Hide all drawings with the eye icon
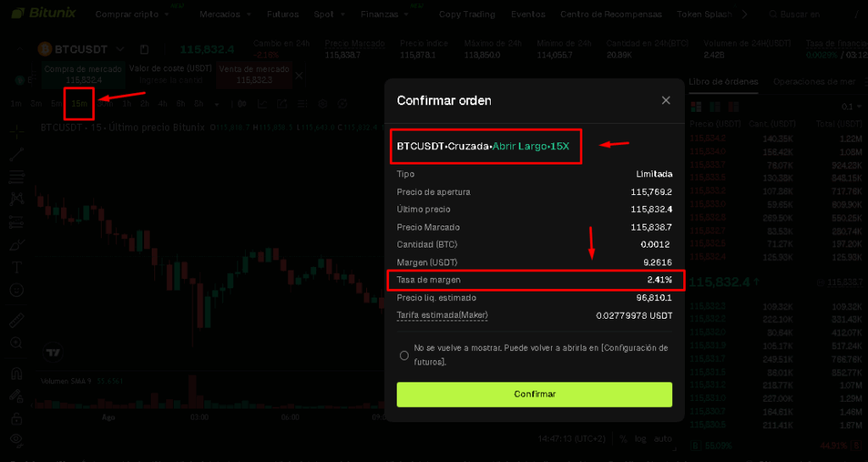Viewport: 868px width, 462px height. pyautogui.click(x=16, y=439)
